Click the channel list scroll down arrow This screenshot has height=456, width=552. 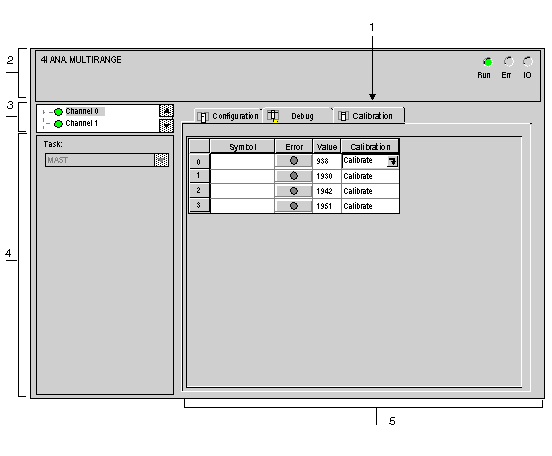(166, 125)
